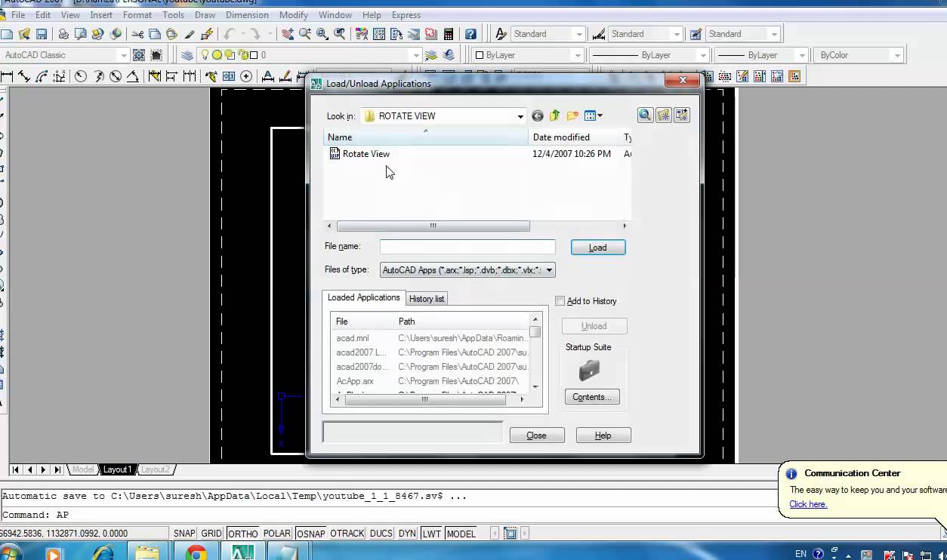This screenshot has height=560, width=947.
Task: Toggle SNAP mode in the status bar
Action: [x=184, y=533]
